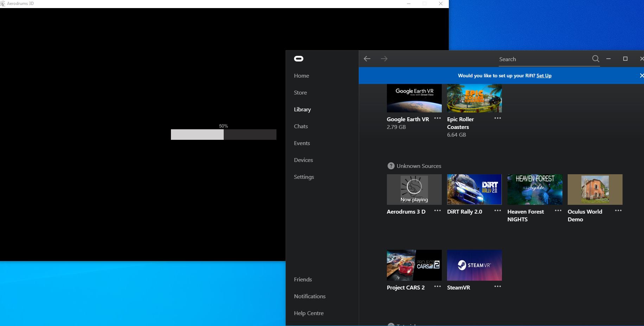The height and width of the screenshot is (326, 644).
Task: Select Library in Oculus sidebar
Action: tap(302, 109)
